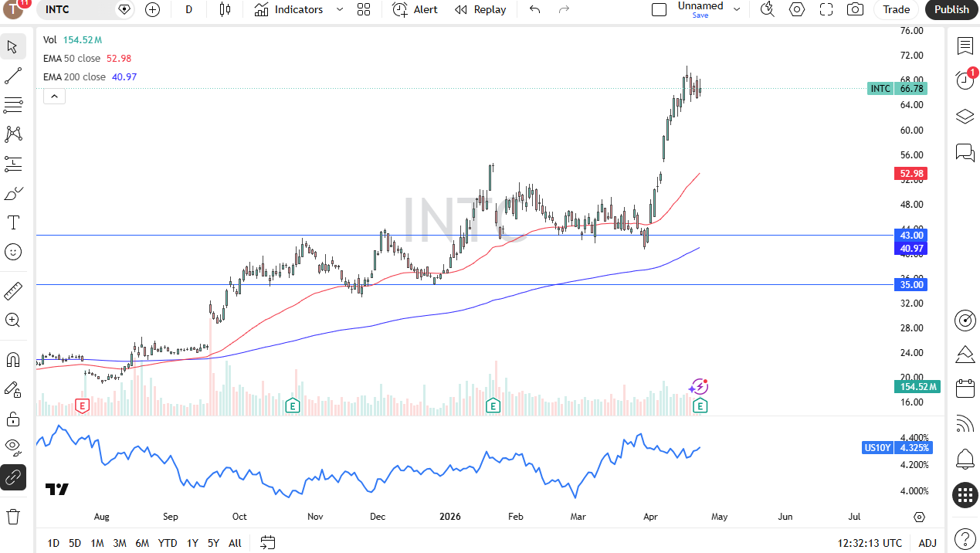Redo the chart action

coord(564,9)
